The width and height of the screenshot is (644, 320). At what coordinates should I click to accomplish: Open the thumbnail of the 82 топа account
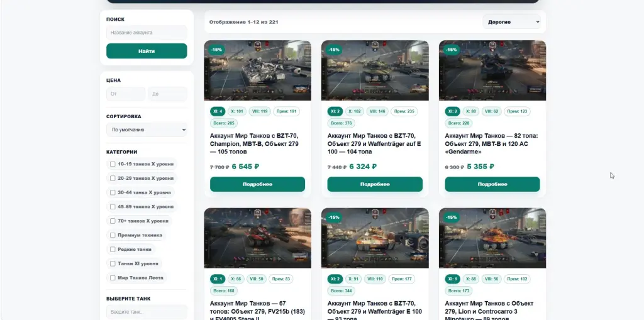coord(492,70)
